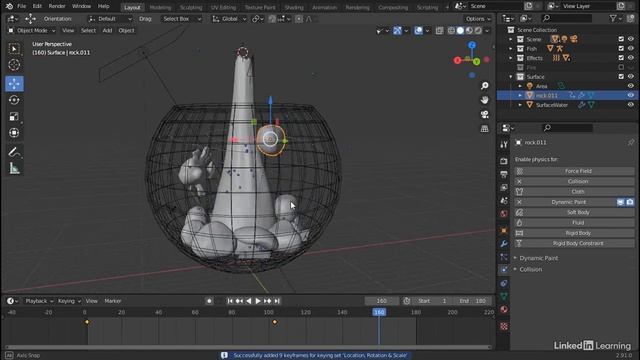Enable Force Field physics
The width and height of the screenshot is (640, 360).
(574, 171)
